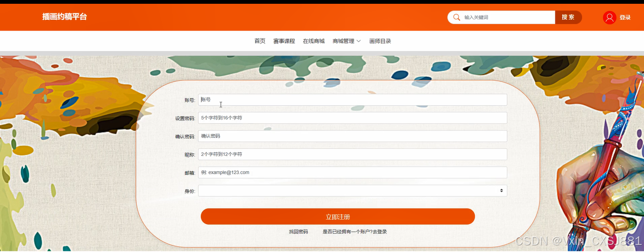Click the 立即注册 register button

click(338, 217)
